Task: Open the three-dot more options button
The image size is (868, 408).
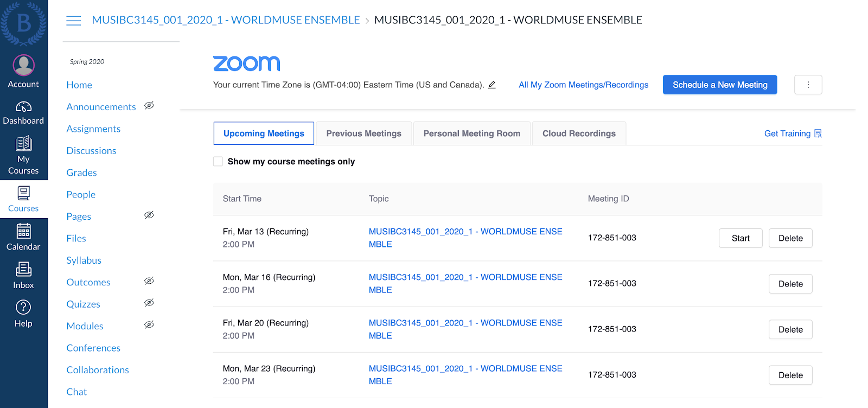Action: (808, 85)
